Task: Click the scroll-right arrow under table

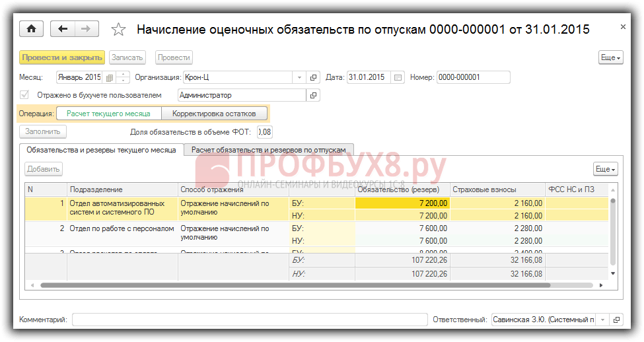Action: [601, 285]
